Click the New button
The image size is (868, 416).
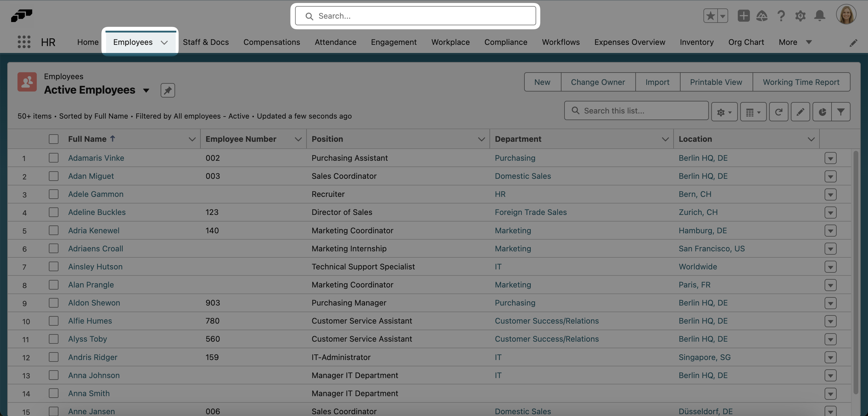pos(542,82)
